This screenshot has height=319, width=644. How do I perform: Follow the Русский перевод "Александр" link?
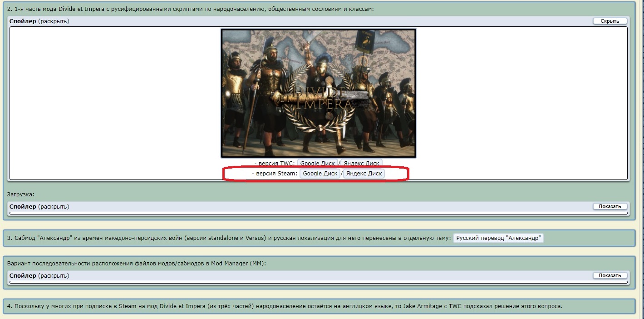(x=498, y=238)
